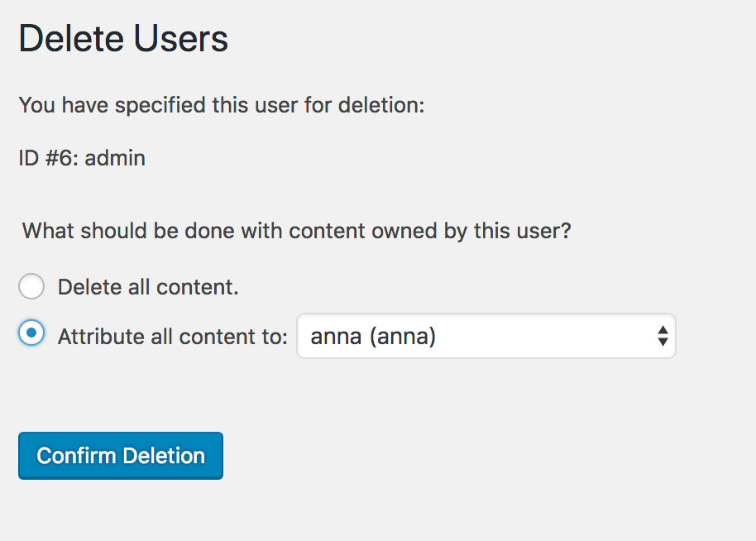Click the down arrow in the select box
Screen dimensions: 756x541
coord(663,342)
